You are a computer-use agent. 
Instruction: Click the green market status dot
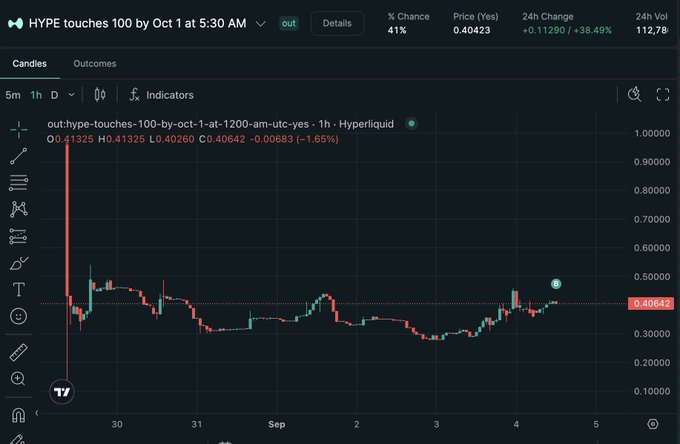[x=411, y=124]
